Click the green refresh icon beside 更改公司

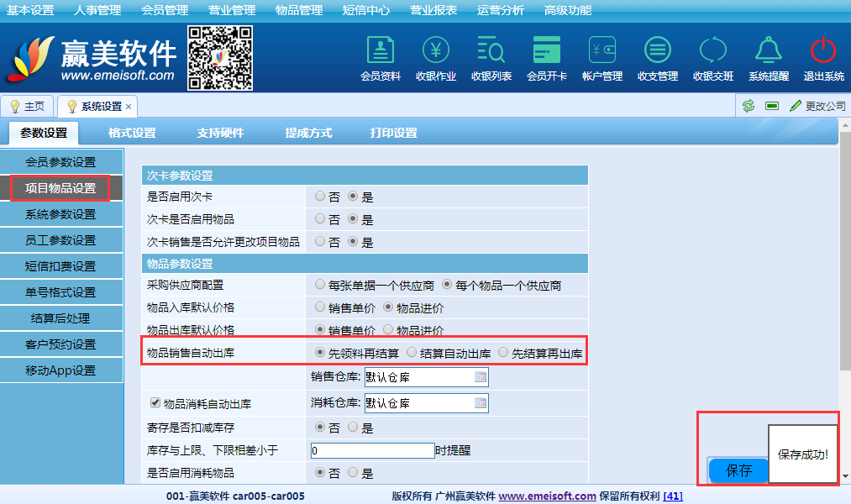tap(748, 106)
